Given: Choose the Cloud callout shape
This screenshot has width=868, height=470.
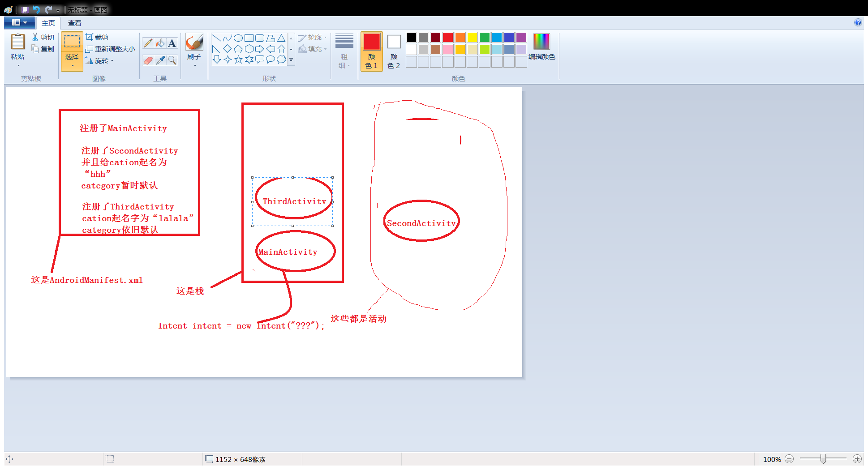Looking at the screenshot, I should (x=281, y=60).
